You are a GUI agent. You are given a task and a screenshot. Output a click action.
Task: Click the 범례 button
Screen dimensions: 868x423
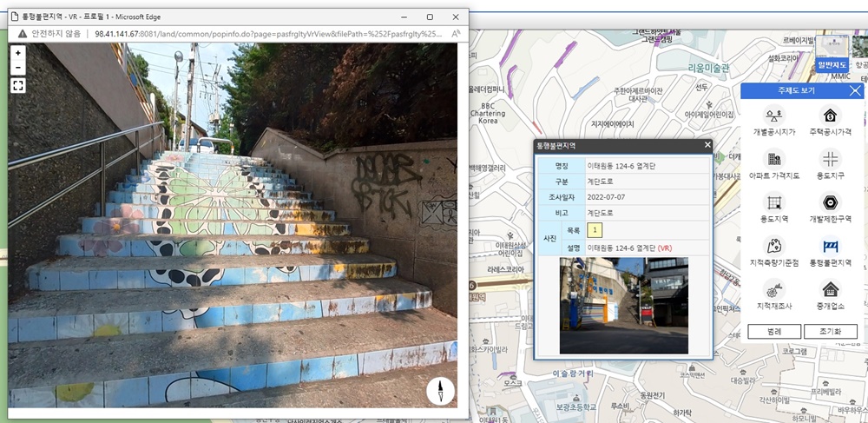[774, 332]
